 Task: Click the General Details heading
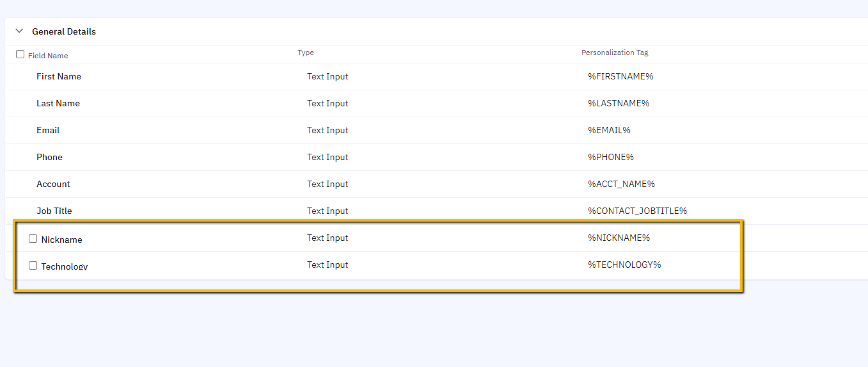64,31
